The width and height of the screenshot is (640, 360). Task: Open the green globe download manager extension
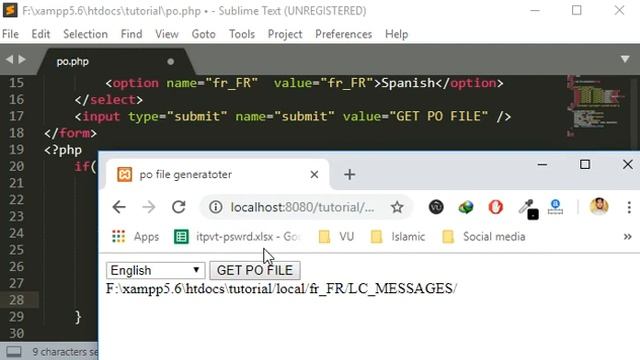pos(466,207)
